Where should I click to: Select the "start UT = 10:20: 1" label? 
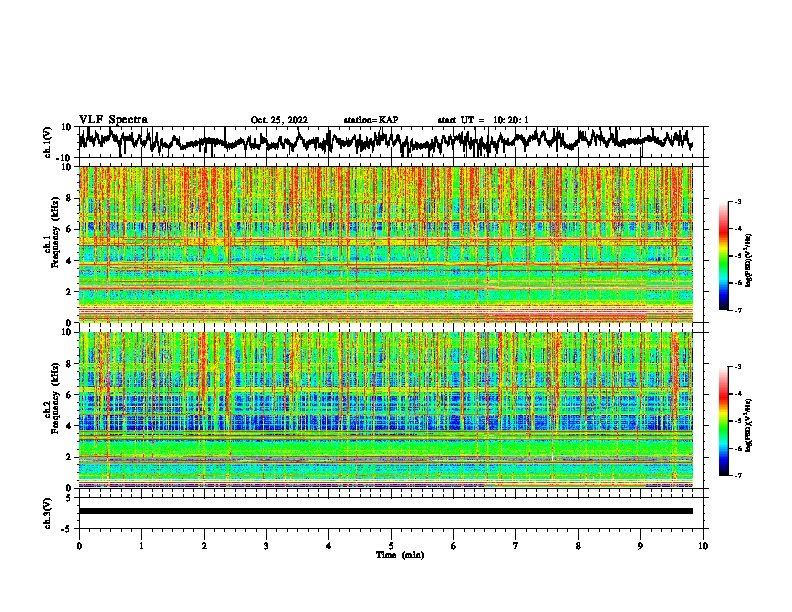(483, 120)
